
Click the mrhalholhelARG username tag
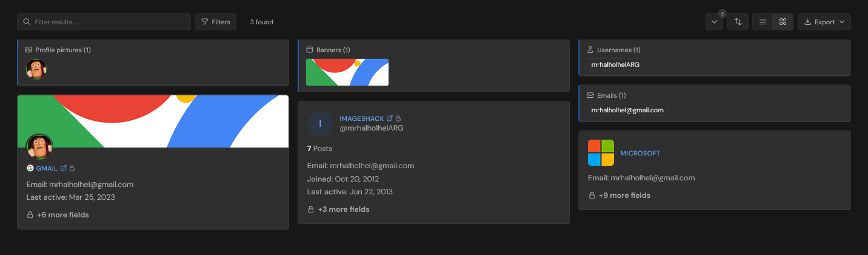615,64
